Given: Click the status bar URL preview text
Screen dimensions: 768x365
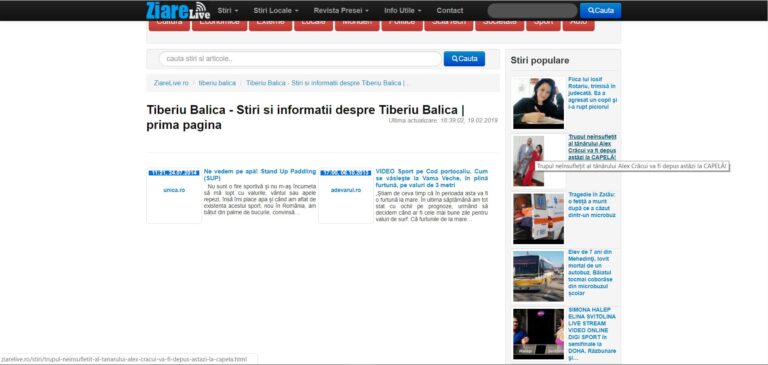Looking at the screenshot, I should coord(124,359).
